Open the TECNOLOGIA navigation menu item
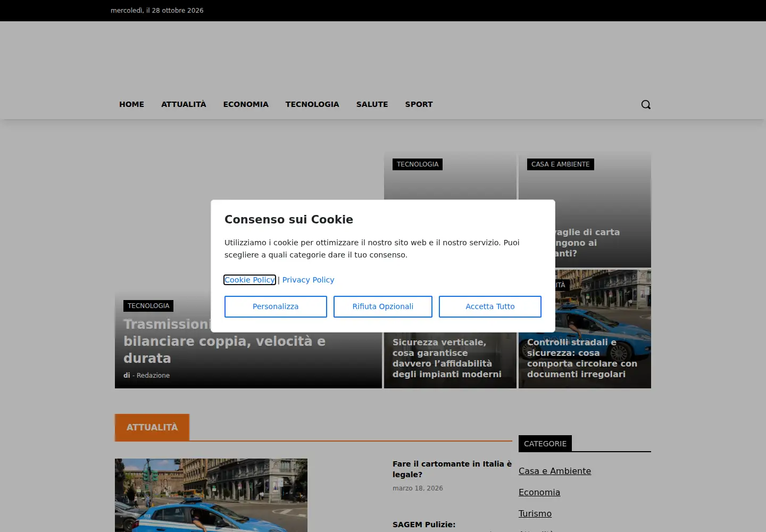766x532 pixels. pyautogui.click(x=312, y=104)
